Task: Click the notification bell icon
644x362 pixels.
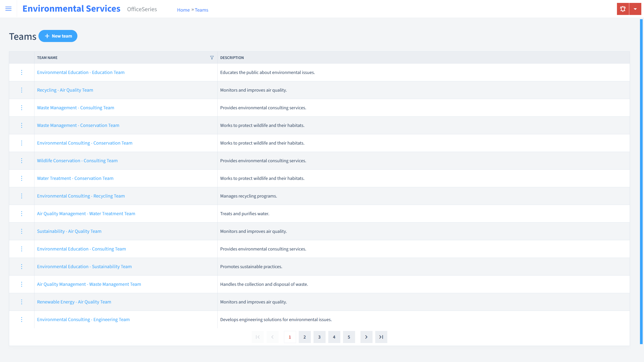Action: pyautogui.click(x=623, y=9)
